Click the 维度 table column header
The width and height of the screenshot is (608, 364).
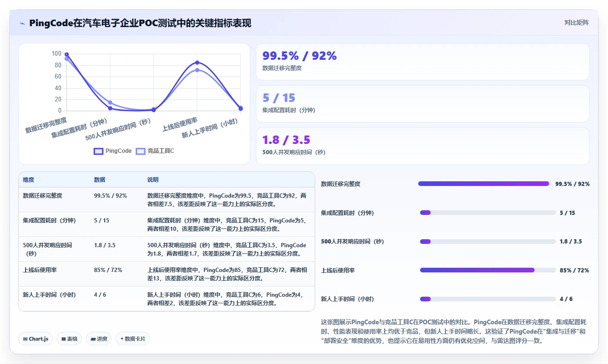pos(29,180)
